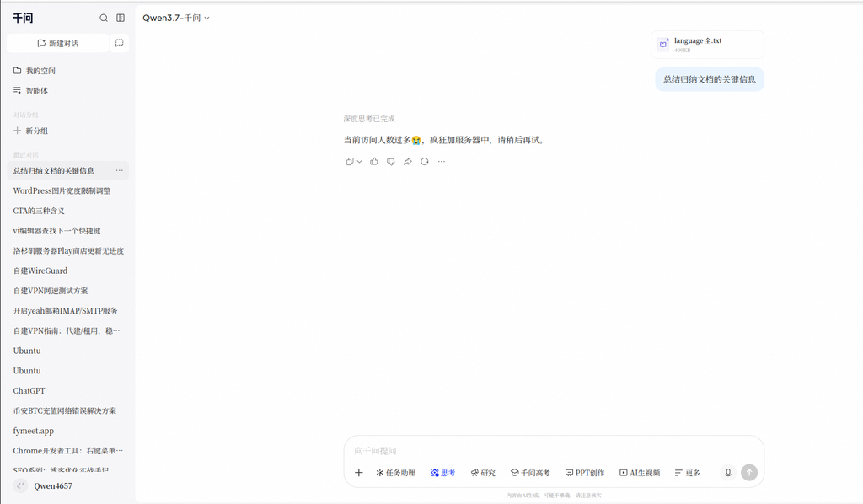The width and height of the screenshot is (863, 504).
Task: Click the plus icon to add attachment
Action: 359,473
